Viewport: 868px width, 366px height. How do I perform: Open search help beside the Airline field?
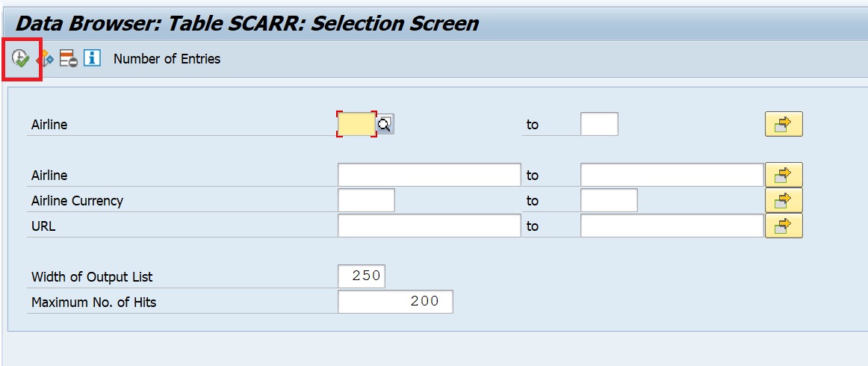(x=385, y=124)
